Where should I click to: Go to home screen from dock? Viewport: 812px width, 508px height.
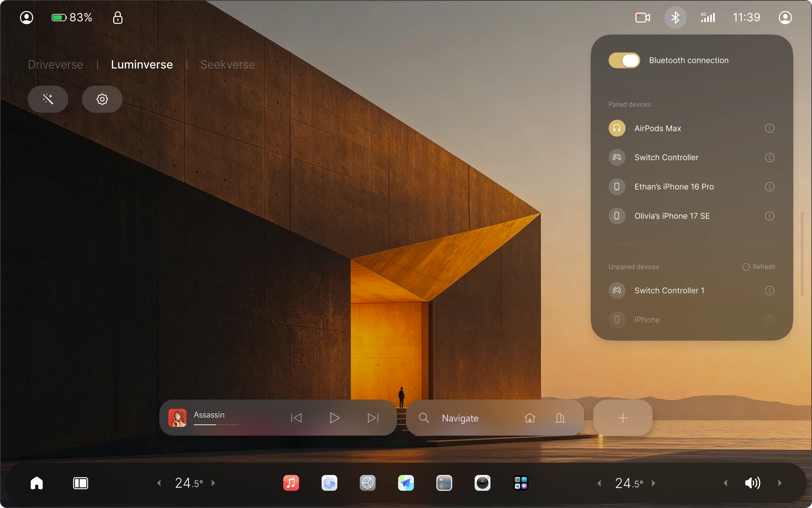[x=37, y=483]
